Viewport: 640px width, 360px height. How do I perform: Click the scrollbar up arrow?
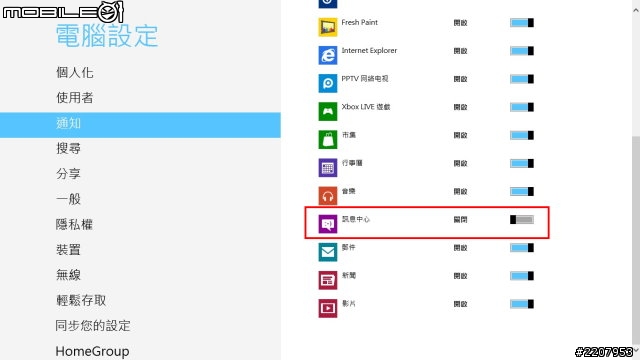(x=636, y=11)
